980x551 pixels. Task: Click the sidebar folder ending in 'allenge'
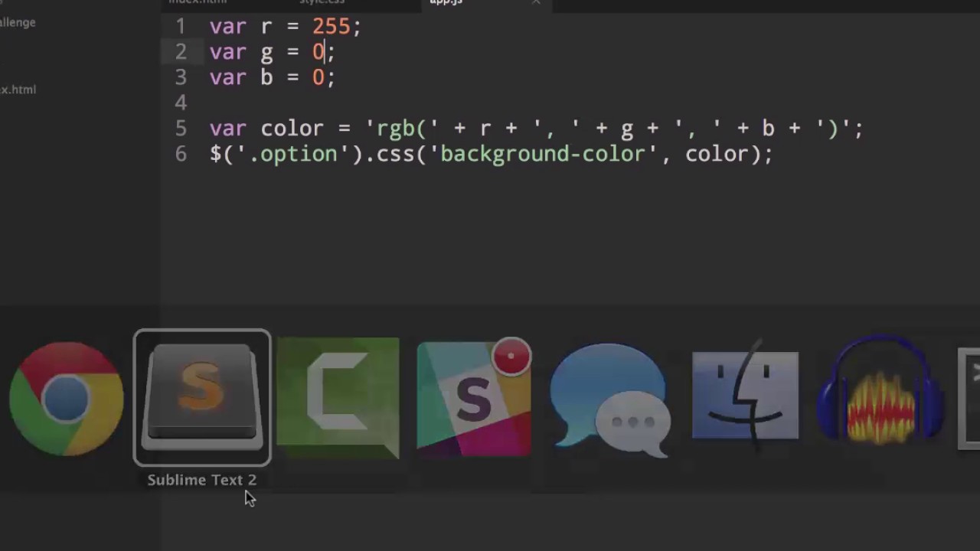(18, 22)
